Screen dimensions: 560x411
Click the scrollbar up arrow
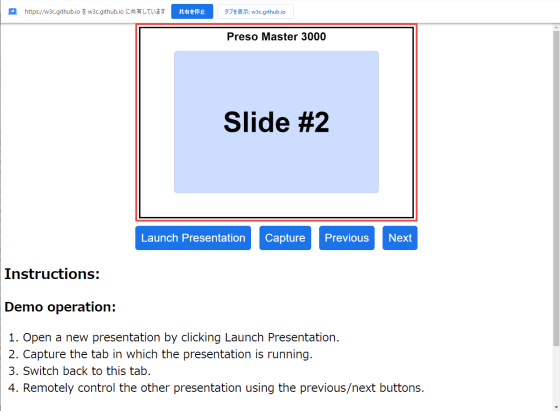pos(556,27)
